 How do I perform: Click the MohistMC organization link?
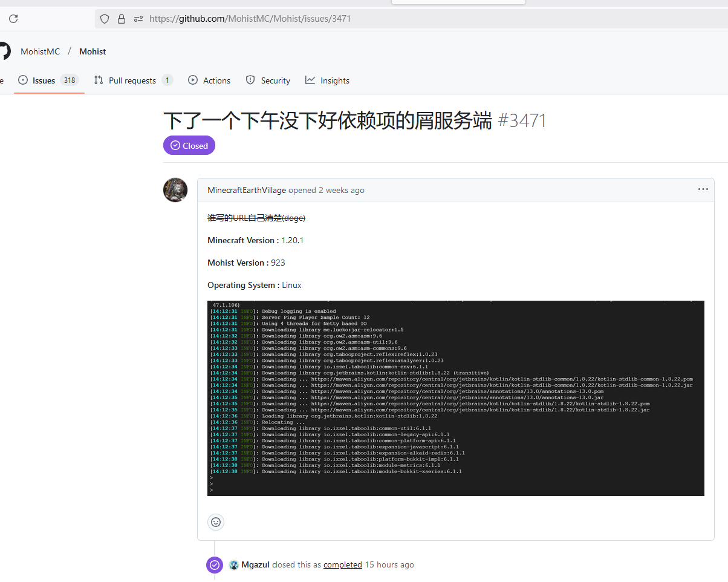(x=41, y=51)
